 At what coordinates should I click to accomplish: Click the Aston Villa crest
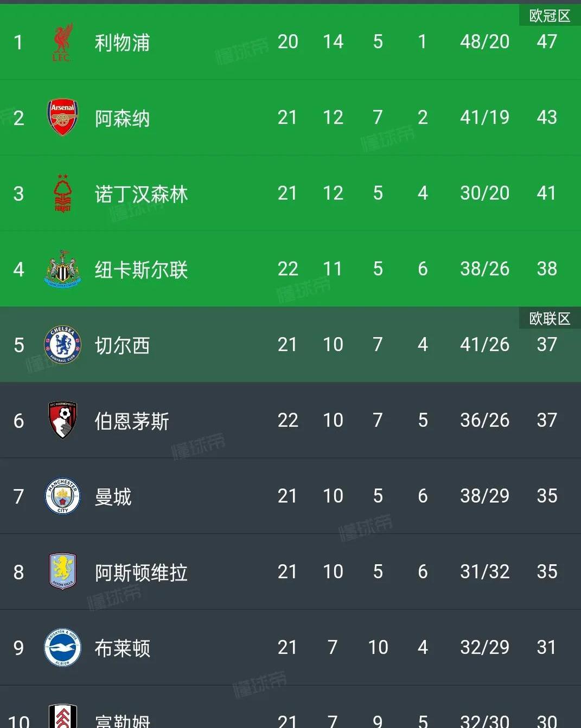tap(62, 572)
